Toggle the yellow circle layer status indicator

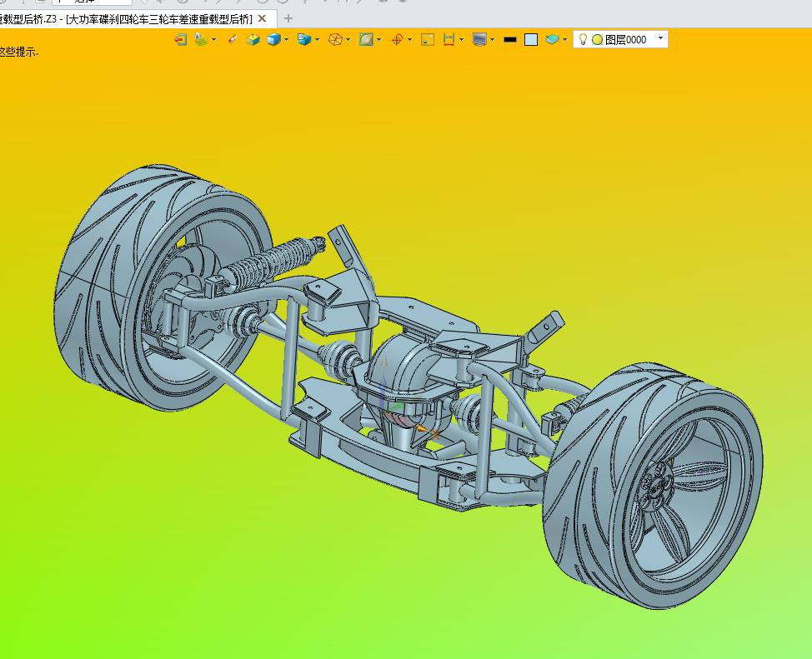point(597,39)
